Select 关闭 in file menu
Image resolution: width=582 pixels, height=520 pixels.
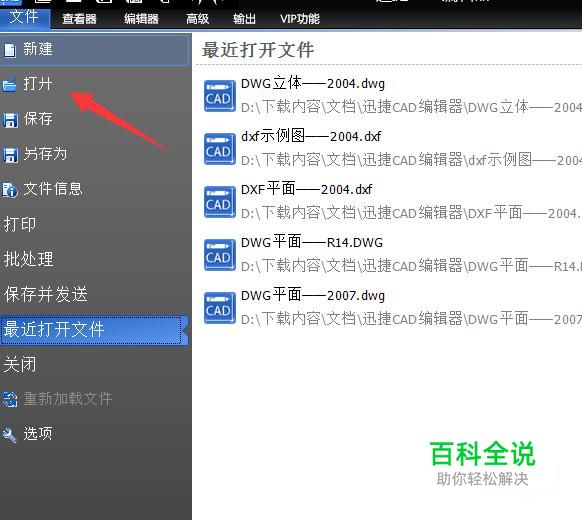pos(20,364)
